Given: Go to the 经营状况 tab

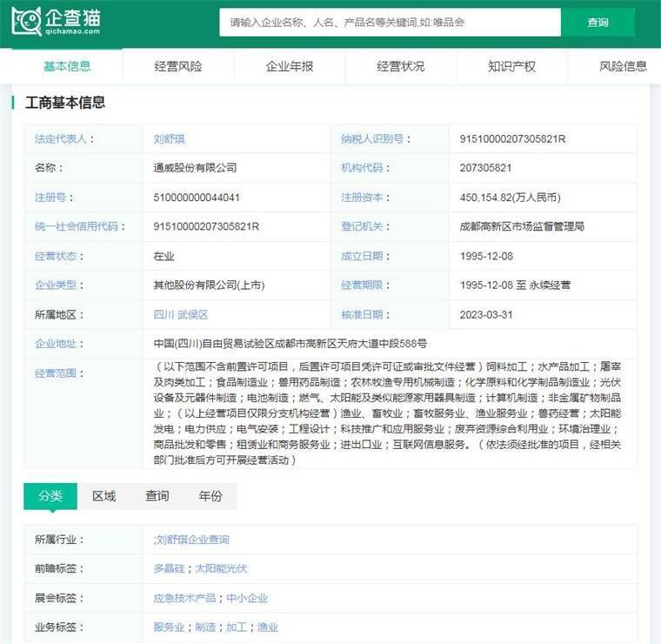Looking at the screenshot, I should click(400, 66).
